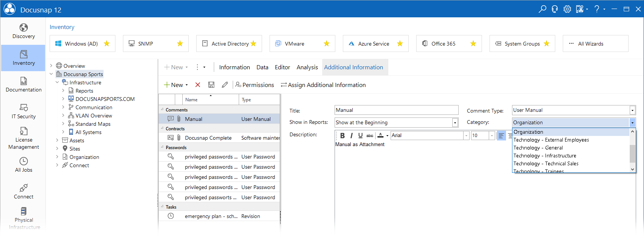Image resolution: width=644 pixels, height=244 pixels.
Task: Open the Connect sidebar module
Action: 23,192
